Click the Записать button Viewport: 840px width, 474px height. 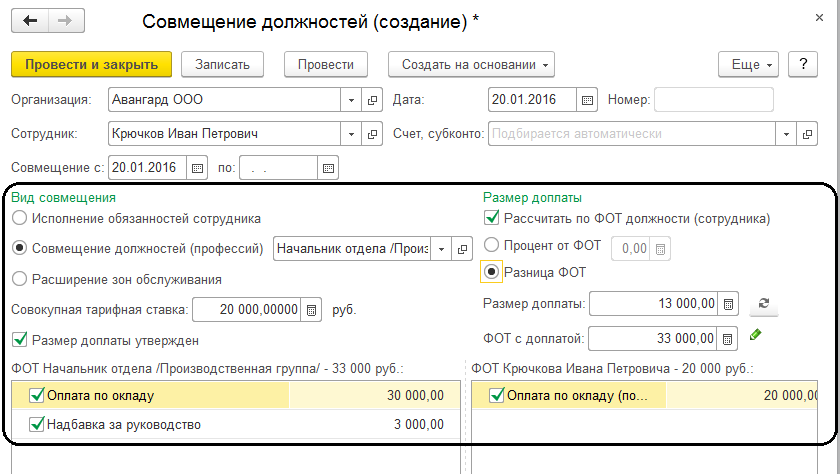[229, 65]
